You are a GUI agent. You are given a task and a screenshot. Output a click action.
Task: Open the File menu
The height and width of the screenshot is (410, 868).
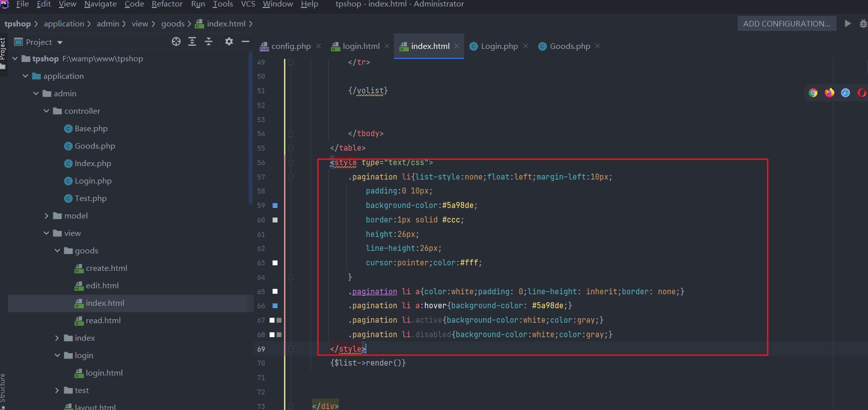pyautogui.click(x=22, y=4)
